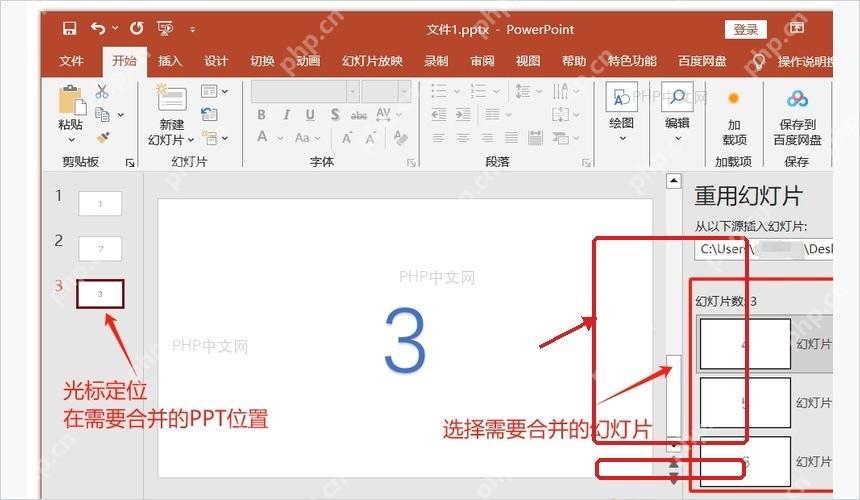Decrease the list indent level

tap(439, 114)
